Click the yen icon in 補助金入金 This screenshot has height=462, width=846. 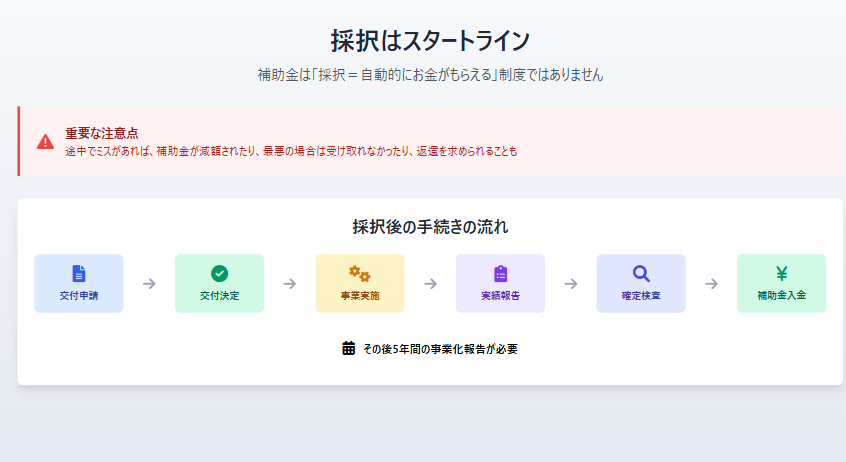click(781, 273)
